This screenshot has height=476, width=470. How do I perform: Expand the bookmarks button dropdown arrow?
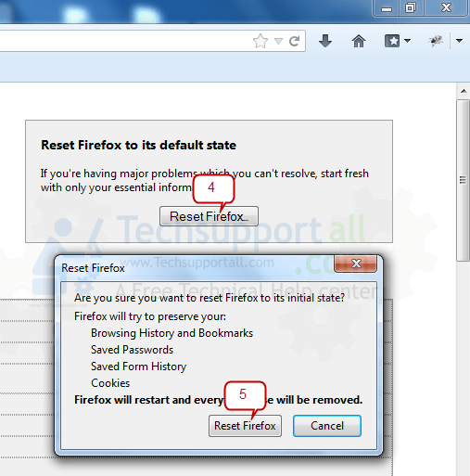pos(407,41)
